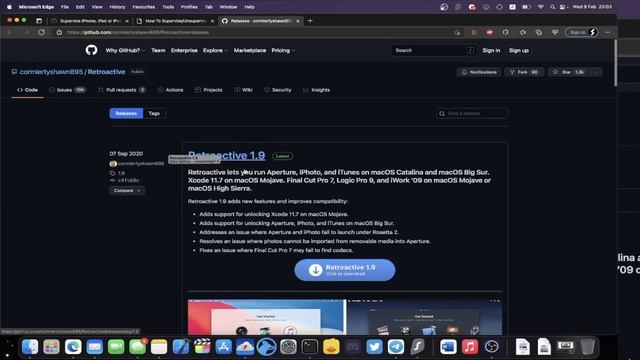Open Music app in the dock
Image resolution: width=640 pixels, height=360 pixels.
[470, 347]
